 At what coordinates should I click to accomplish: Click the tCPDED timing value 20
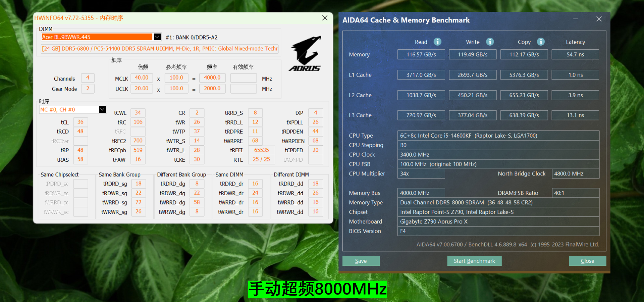[x=316, y=150]
